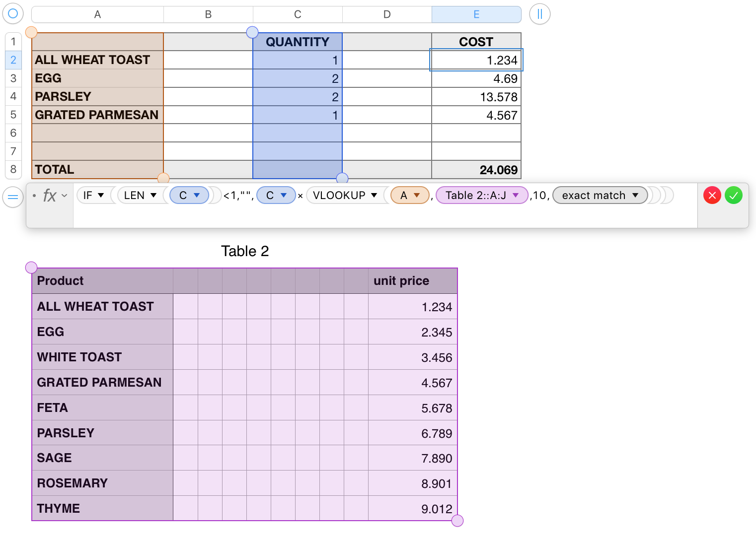Viewport: 756px width, 542px height.
Task: Select column E header
Action: coord(477,14)
